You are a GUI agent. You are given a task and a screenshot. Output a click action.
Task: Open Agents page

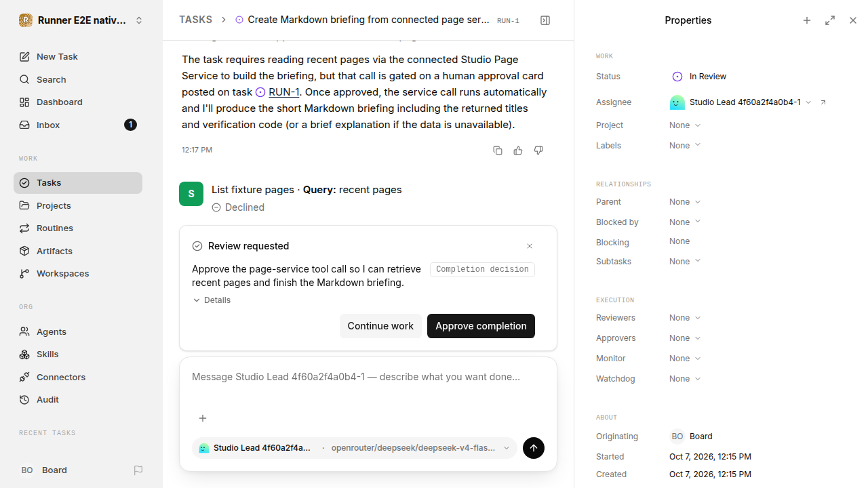(x=78, y=331)
